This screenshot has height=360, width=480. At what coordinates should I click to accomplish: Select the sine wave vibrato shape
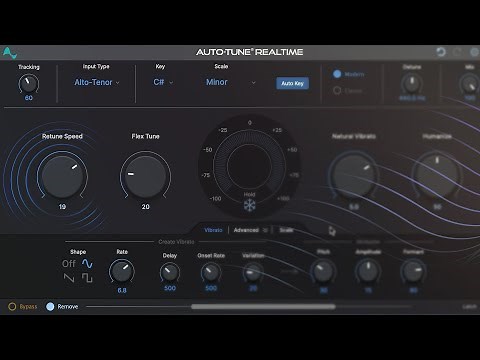(x=87, y=264)
